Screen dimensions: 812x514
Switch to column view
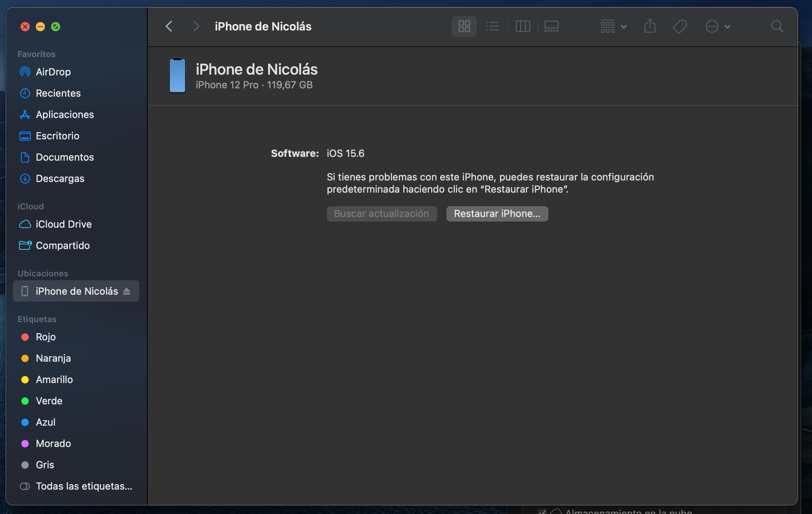[523, 26]
